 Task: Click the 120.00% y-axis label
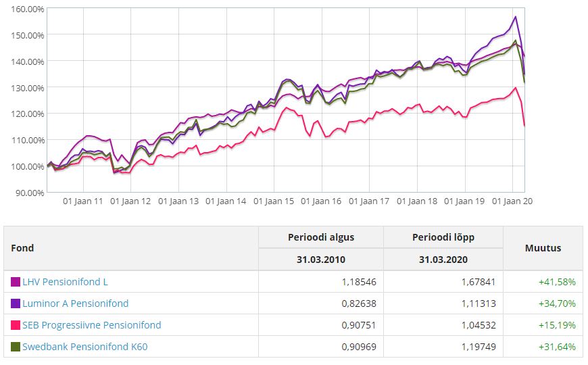(x=28, y=114)
